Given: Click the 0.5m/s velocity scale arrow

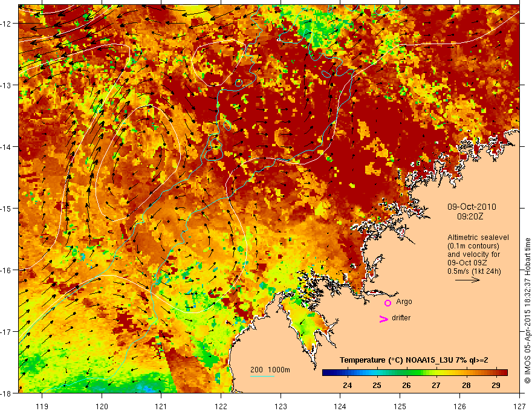Looking at the screenshot, I should [x=467, y=280].
